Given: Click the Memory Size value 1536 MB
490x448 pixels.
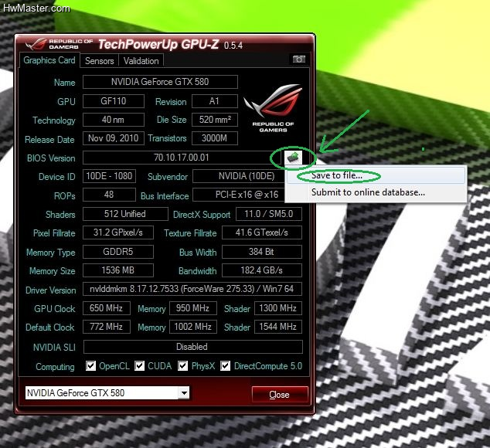Looking at the screenshot, I should click(x=118, y=270).
